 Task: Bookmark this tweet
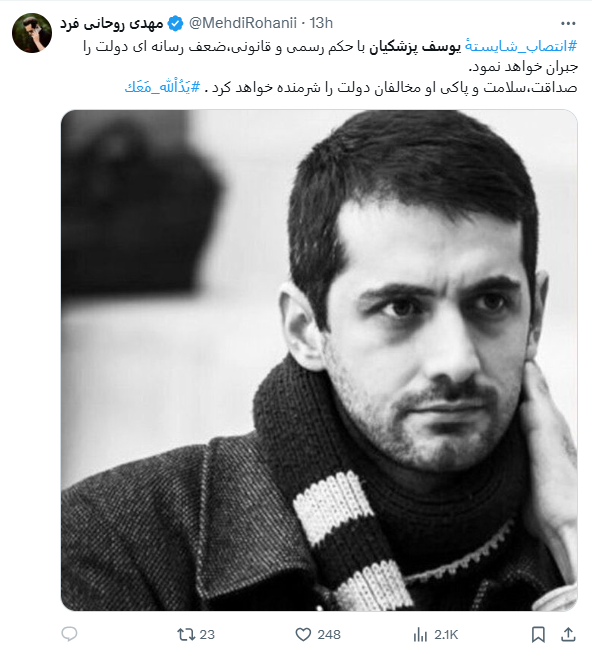538,634
